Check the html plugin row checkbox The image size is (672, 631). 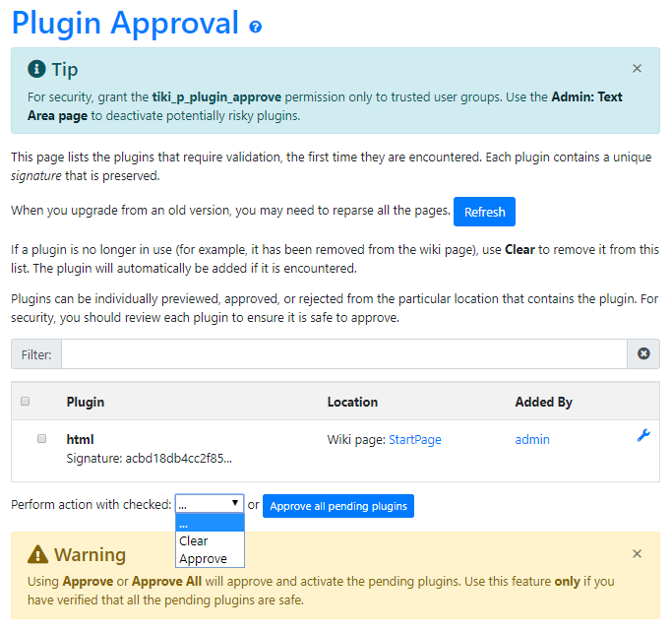click(41, 439)
